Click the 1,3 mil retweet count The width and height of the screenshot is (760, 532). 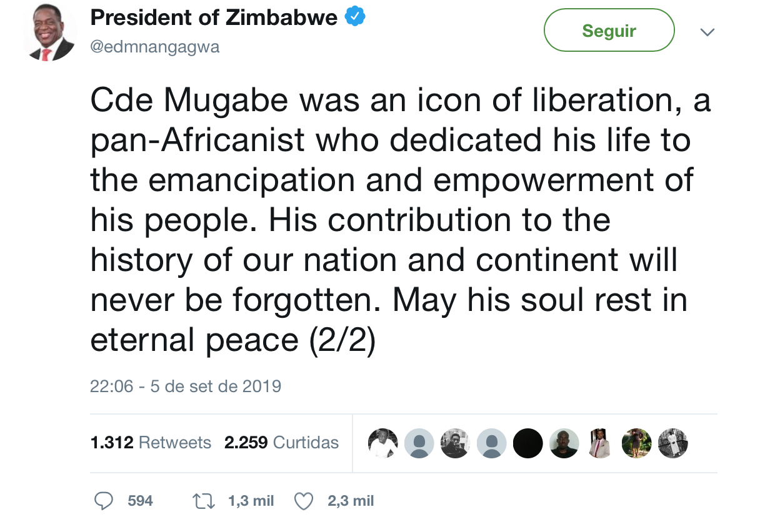click(x=251, y=501)
